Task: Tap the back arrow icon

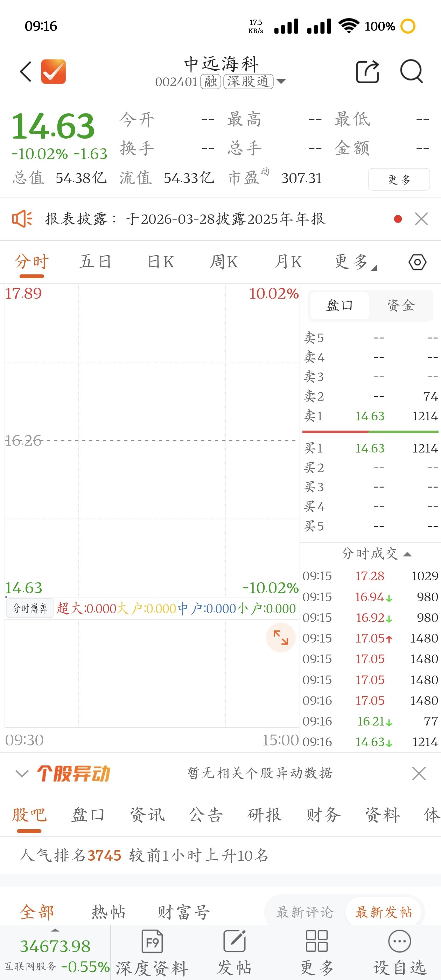Action: (x=26, y=71)
